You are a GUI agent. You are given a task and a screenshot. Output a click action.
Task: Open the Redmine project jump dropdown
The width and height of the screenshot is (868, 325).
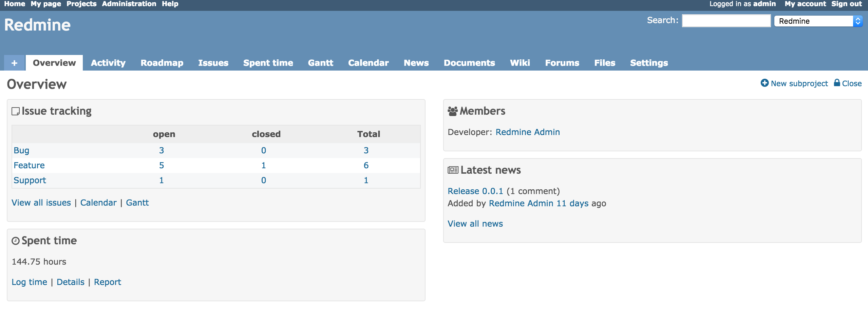coord(818,21)
